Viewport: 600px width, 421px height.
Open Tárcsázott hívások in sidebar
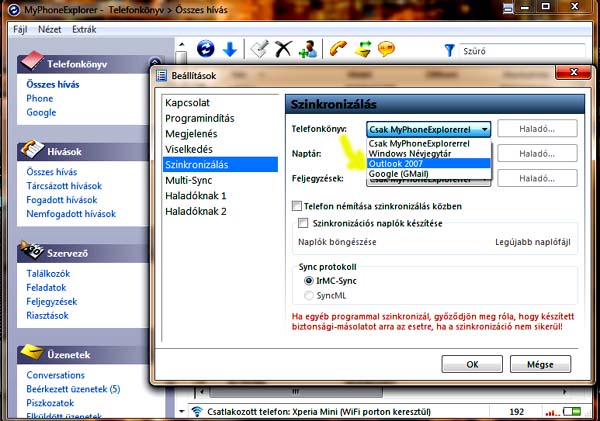[64, 186]
